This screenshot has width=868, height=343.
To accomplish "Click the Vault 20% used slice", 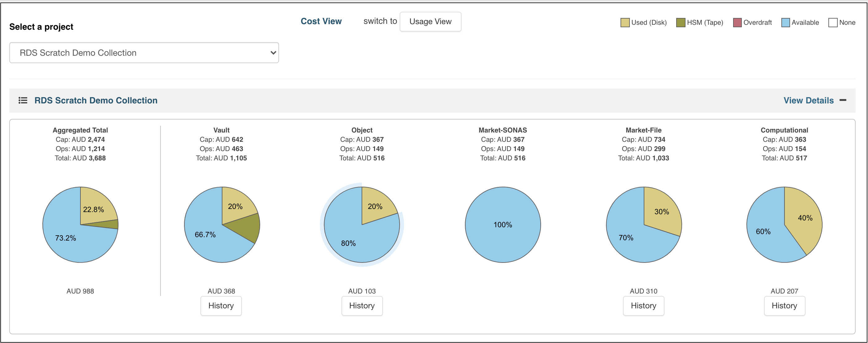I will click(x=235, y=206).
